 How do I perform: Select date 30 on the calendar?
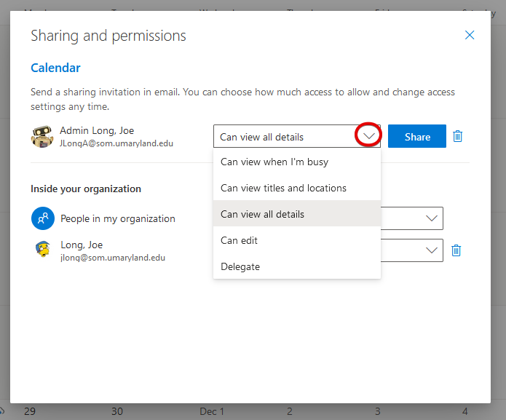[117, 411]
